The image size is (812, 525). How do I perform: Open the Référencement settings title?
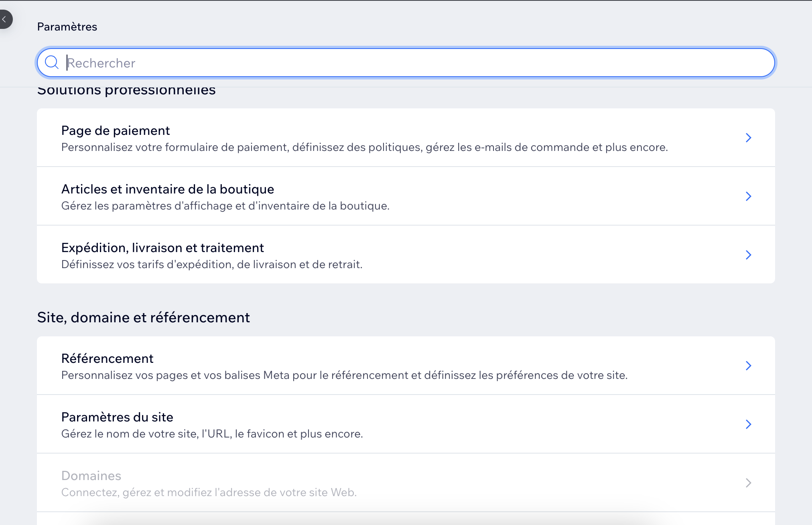(107, 358)
